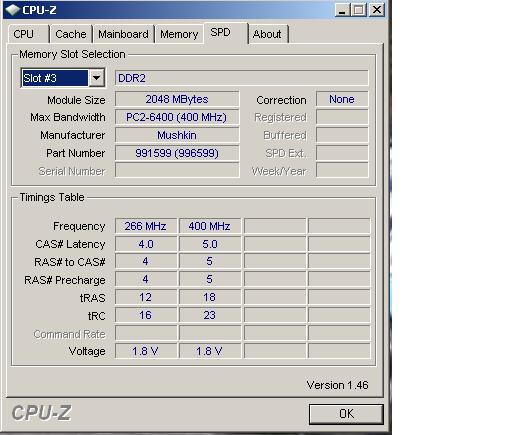Minimize the CPU-Z window
This screenshot has width=512, height=435.
point(342,10)
